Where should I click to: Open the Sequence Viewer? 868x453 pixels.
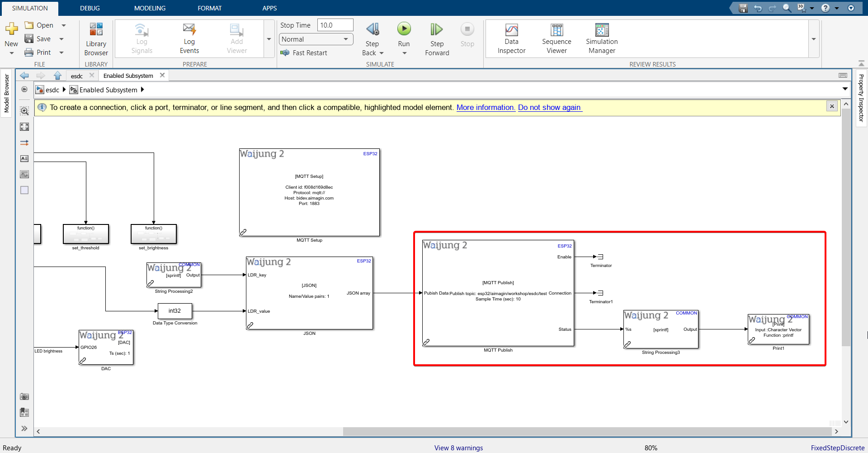[x=557, y=38]
